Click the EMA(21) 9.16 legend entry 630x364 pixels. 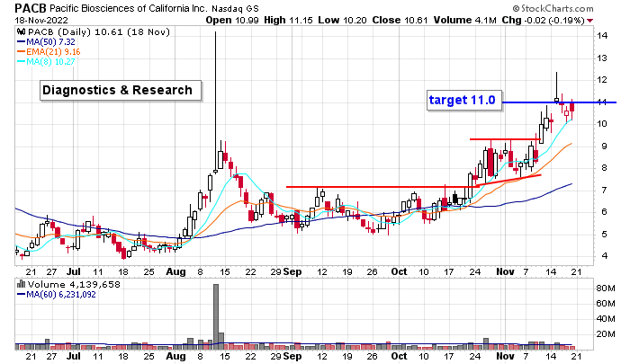click(x=49, y=52)
